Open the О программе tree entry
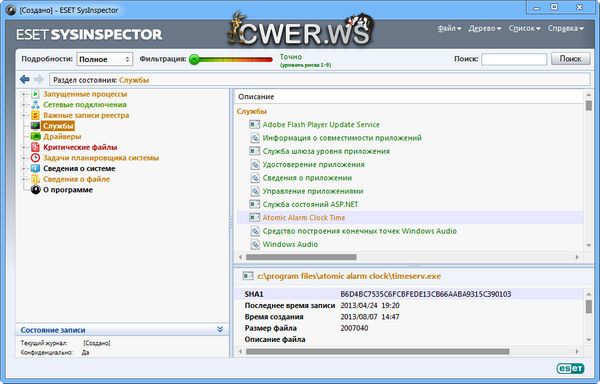The width and height of the screenshot is (600, 384). click(x=68, y=190)
